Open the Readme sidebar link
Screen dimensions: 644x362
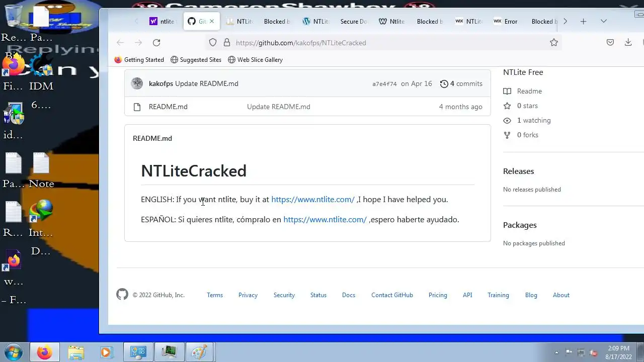tap(522, 91)
